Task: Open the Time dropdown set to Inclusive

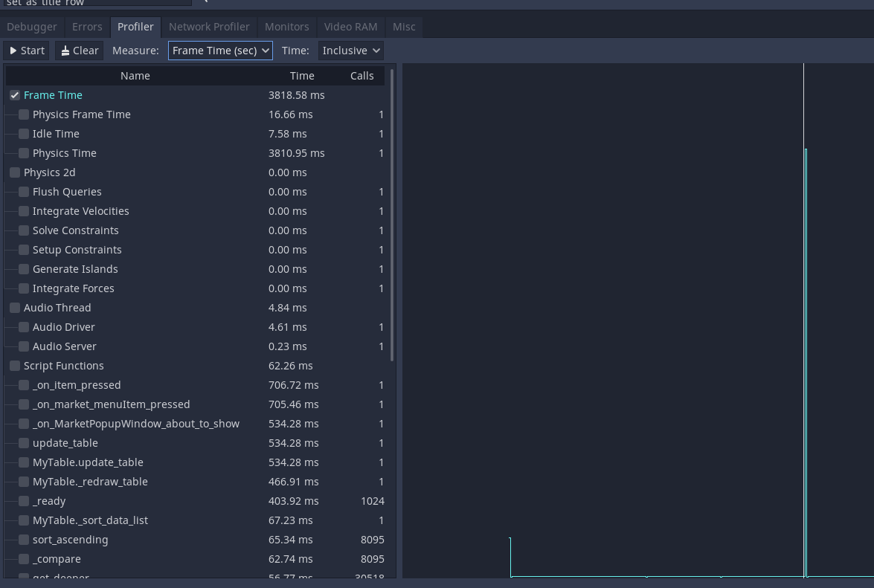Action: pyautogui.click(x=350, y=51)
